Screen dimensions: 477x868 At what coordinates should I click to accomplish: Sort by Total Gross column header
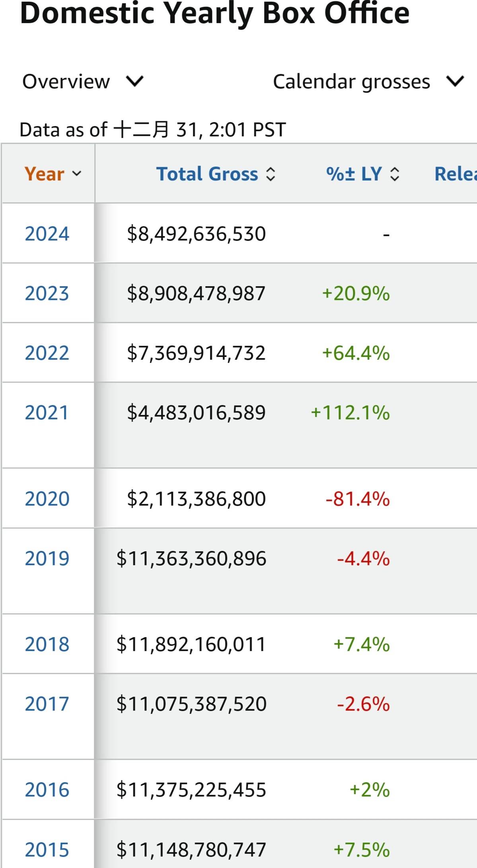click(x=207, y=174)
